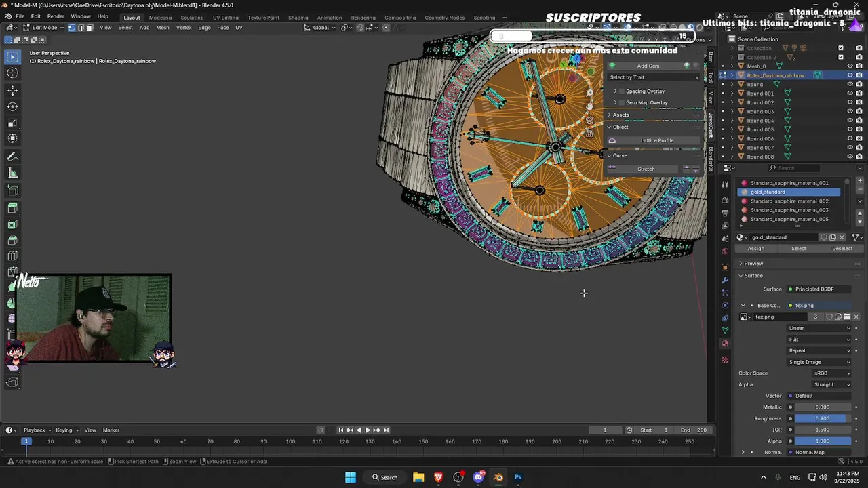Click the Add Gem button
868x488 pixels.
[648, 66]
